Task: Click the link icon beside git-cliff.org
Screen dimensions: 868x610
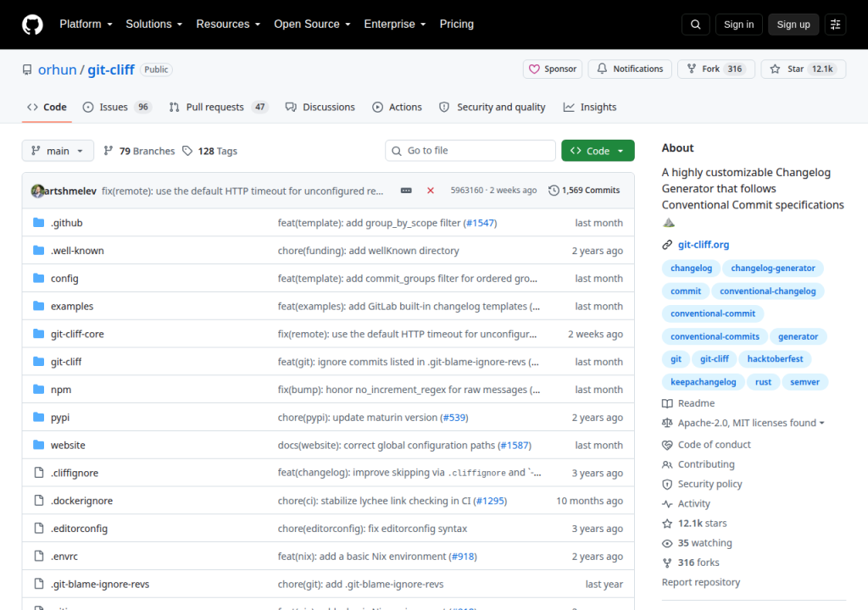Action: (x=667, y=245)
